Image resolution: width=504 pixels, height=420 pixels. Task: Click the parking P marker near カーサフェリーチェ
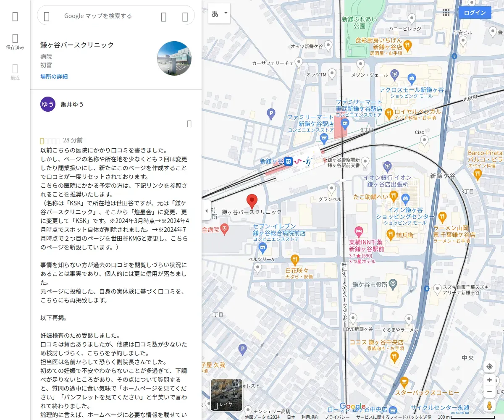click(271, 113)
